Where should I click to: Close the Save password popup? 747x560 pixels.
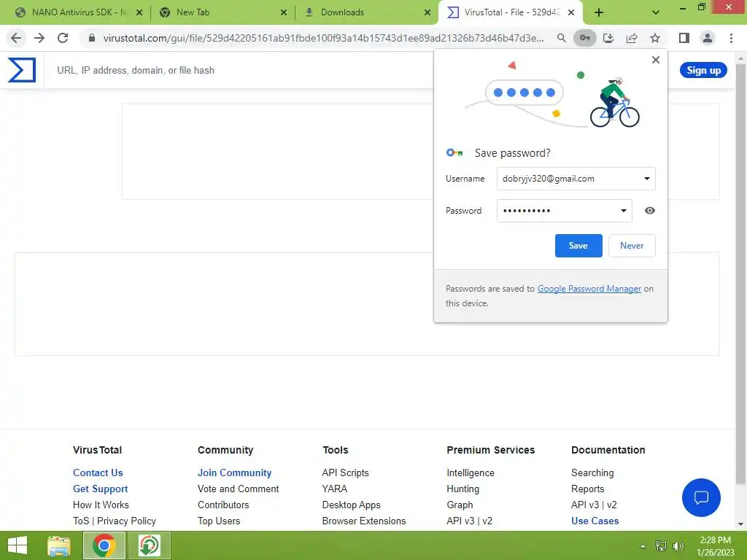[x=656, y=60]
